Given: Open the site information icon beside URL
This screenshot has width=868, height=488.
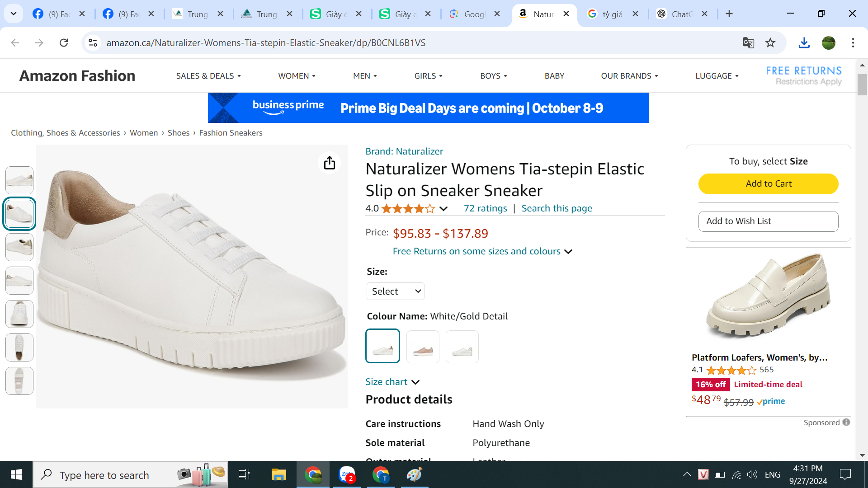Looking at the screenshot, I should click(x=93, y=42).
